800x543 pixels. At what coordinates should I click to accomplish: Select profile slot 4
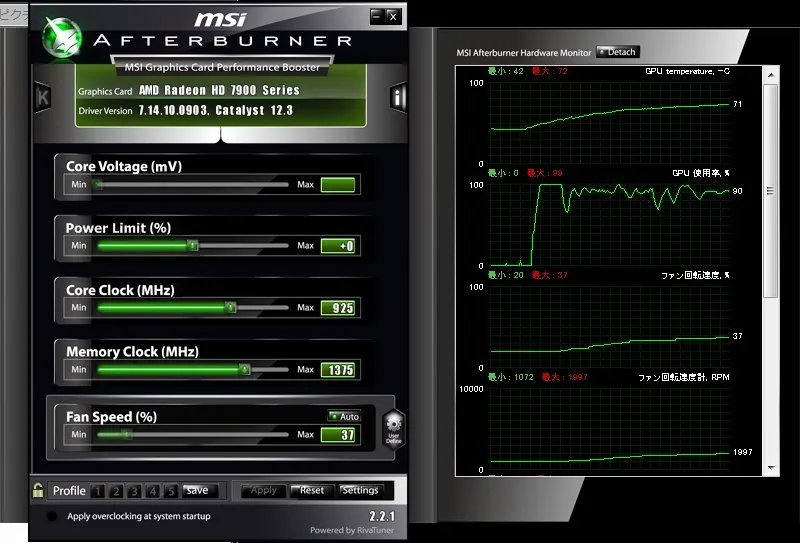pyautogui.click(x=153, y=491)
